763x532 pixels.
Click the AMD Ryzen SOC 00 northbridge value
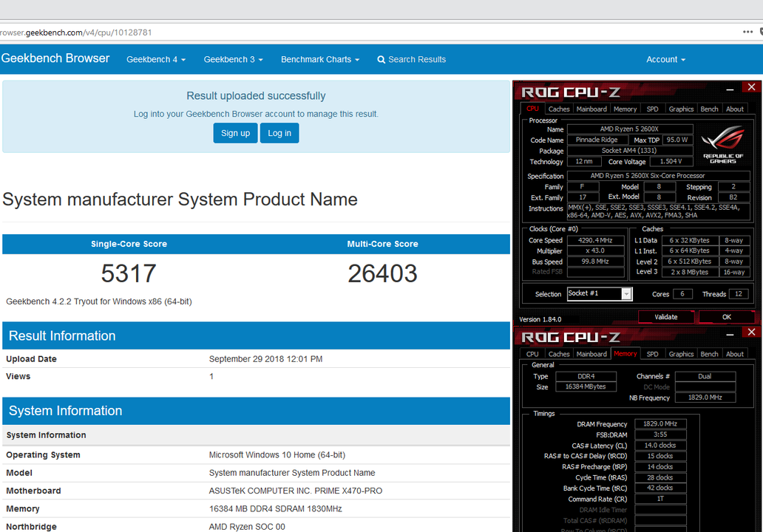247,527
